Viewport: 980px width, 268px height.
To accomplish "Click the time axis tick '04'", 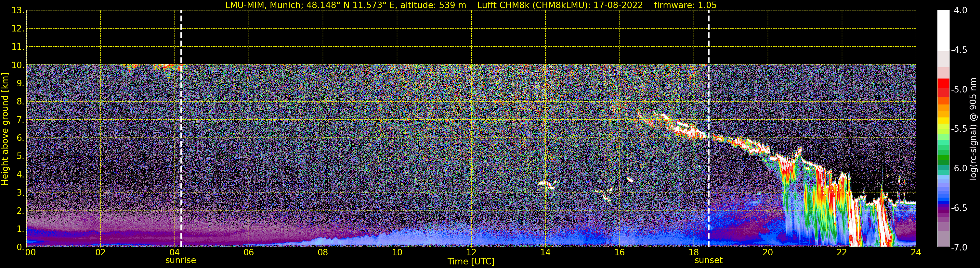I will (175, 252).
